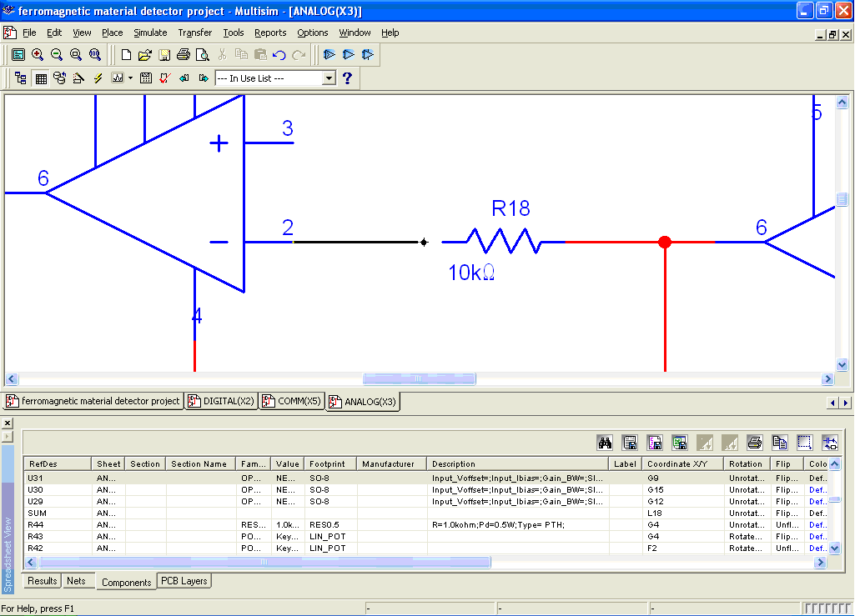This screenshot has width=855, height=616.
Task: Toggle full screen view button
Action: tap(18, 55)
